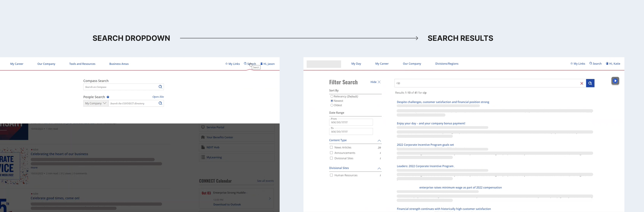Collapse the Divisional Sites section
Viewport: 644px width, 212px height.
pyautogui.click(x=379, y=168)
